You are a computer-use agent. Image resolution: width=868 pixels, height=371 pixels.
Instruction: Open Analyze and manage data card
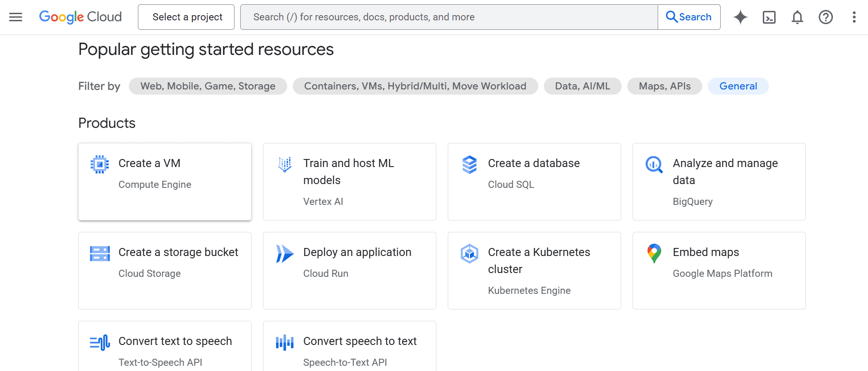(719, 182)
